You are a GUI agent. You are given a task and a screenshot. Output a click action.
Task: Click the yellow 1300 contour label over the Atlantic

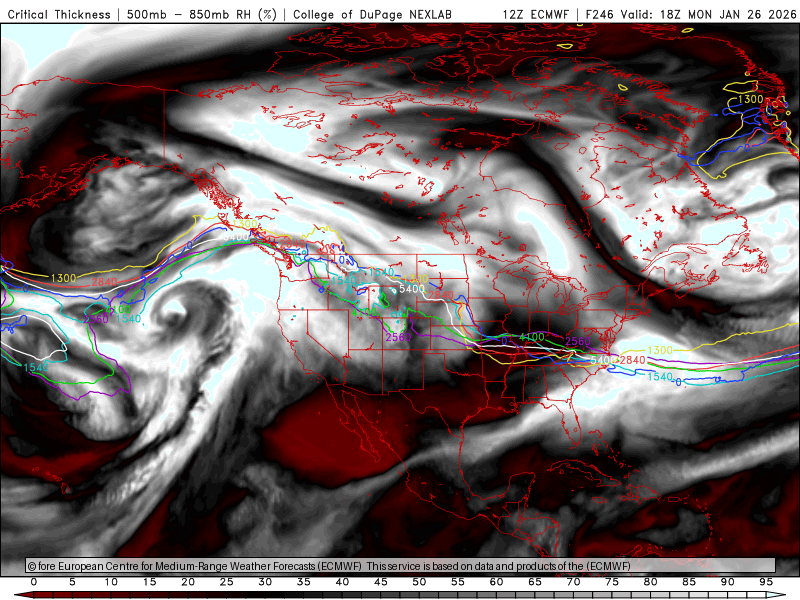(660, 350)
